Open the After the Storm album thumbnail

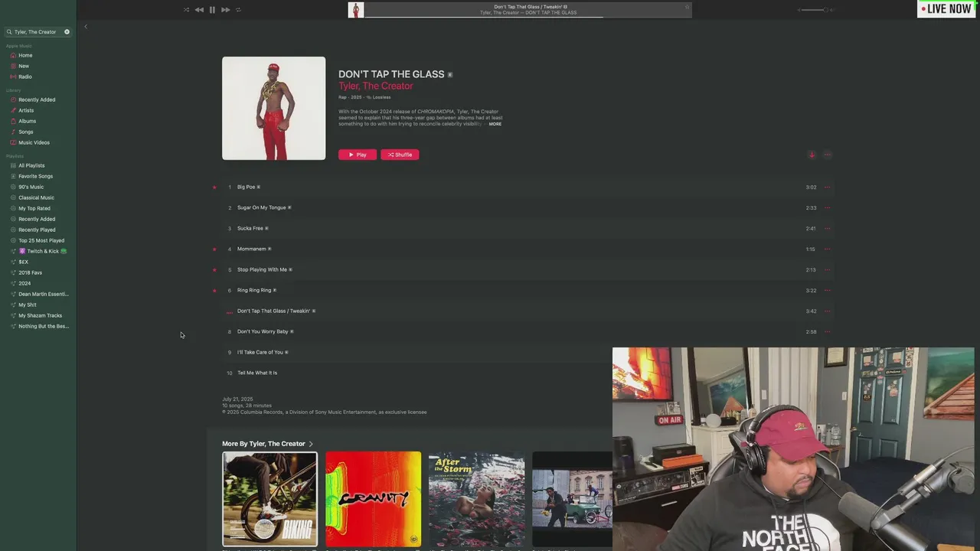point(476,499)
